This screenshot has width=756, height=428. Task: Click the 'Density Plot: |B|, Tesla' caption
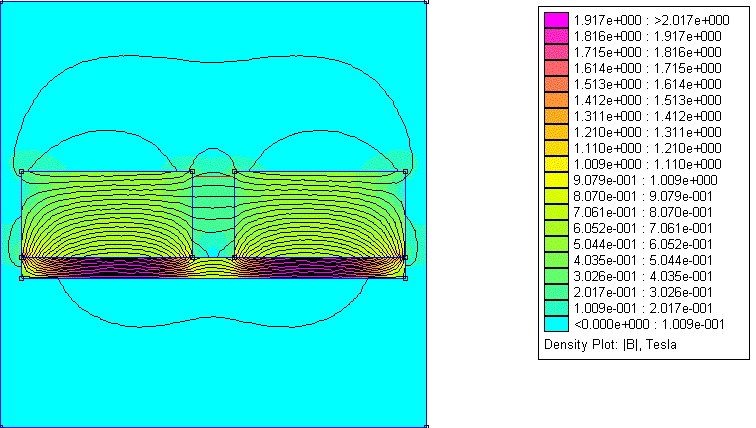[610, 345]
